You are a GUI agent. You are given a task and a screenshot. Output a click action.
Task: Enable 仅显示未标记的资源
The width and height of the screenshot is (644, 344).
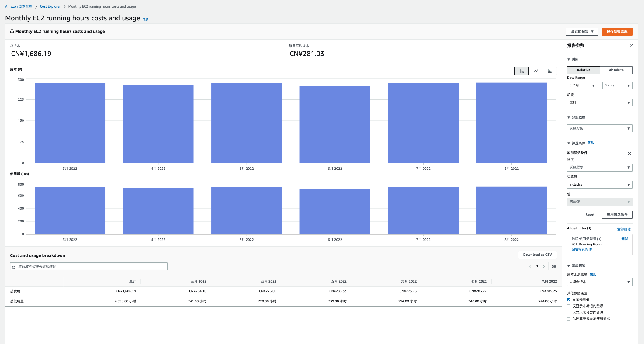point(569,306)
